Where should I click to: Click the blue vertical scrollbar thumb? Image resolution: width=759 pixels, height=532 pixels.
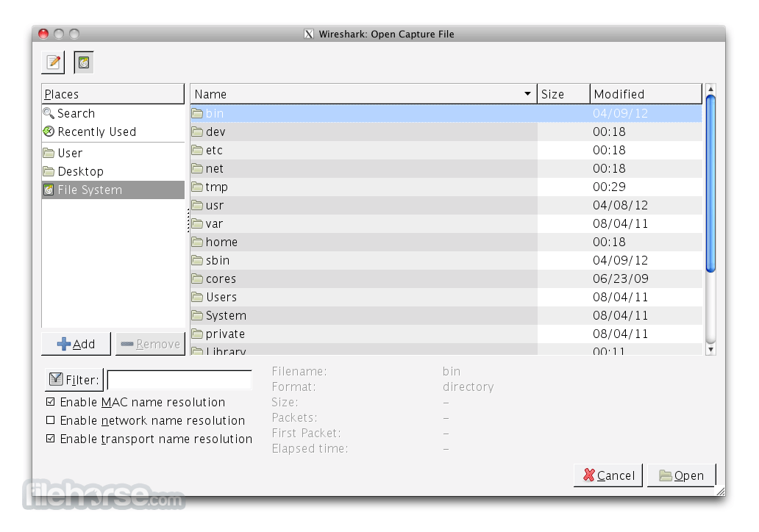tap(710, 184)
